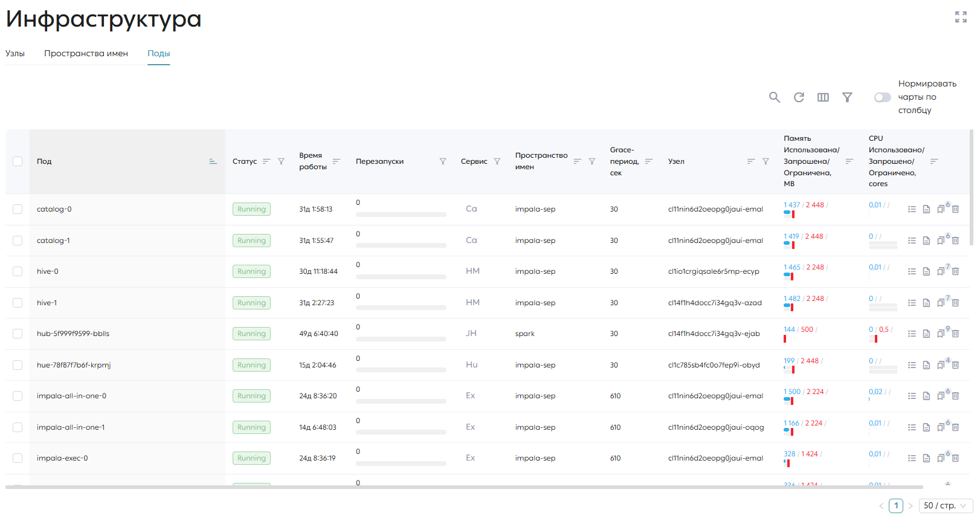Open labels bookmark icon for hub-5f999f9599-bblls
980x521 pixels.
(x=941, y=334)
